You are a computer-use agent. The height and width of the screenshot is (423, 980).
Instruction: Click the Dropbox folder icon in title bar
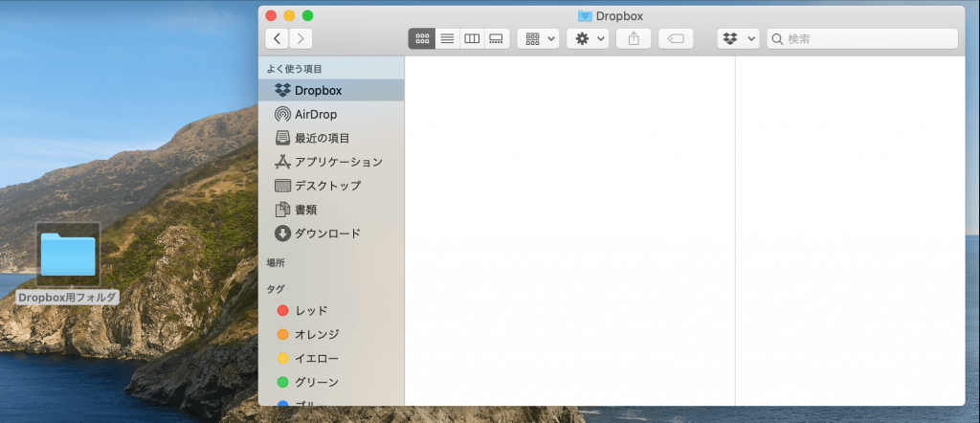(585, 16)
